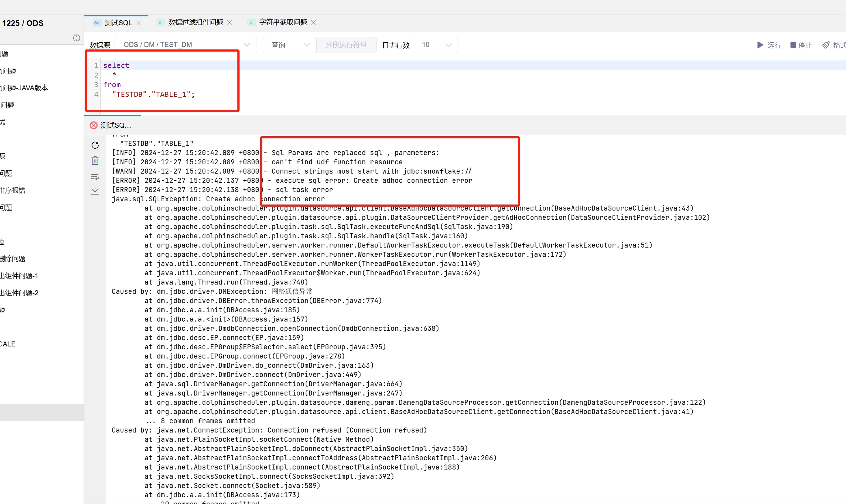Click the Run (运行) play icon
This screenshot has width=846, height=504.
(760, 45)
